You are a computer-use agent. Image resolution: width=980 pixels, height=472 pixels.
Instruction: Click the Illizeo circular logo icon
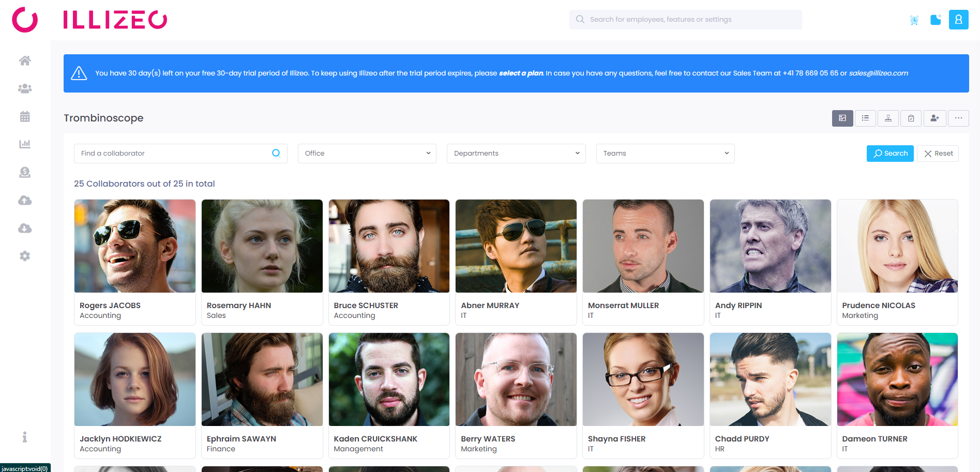25,20
